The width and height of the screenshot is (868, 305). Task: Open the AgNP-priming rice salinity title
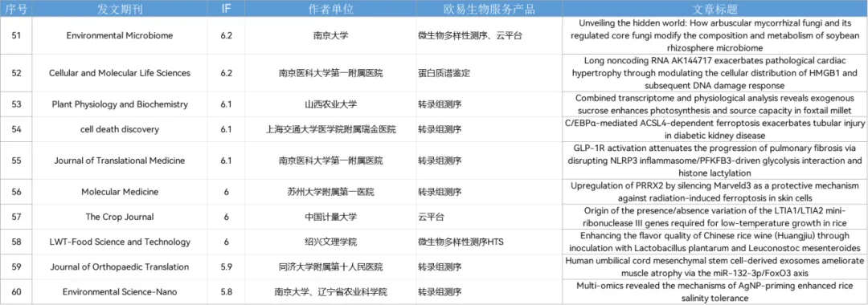pyautogui.click(x=715, y=291)
